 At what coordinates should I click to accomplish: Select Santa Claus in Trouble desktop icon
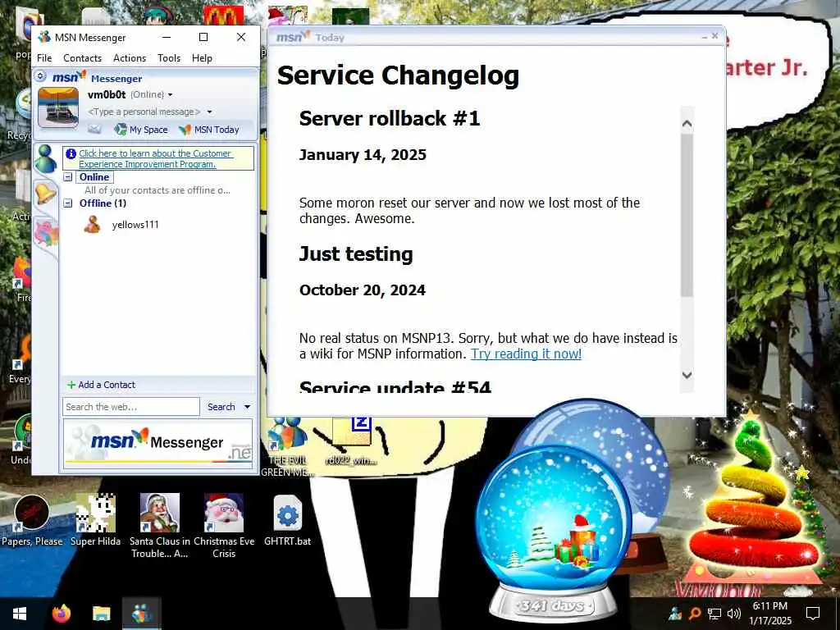[x=159, y=526]
